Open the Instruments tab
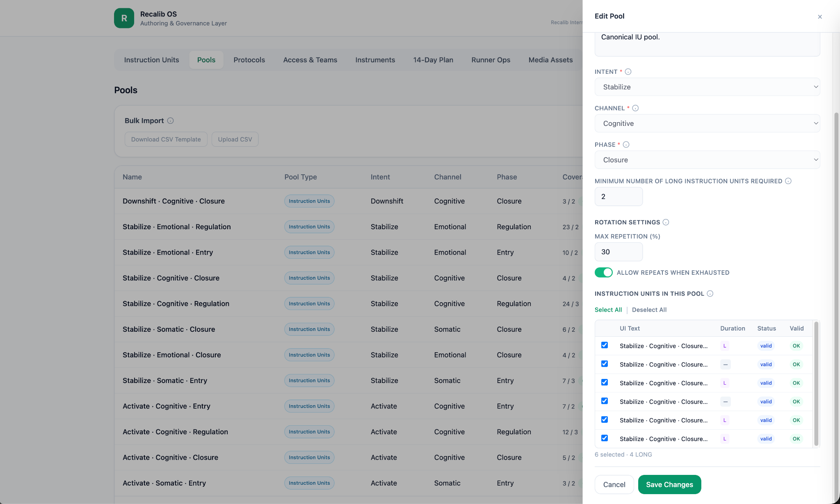 [375, 60]
